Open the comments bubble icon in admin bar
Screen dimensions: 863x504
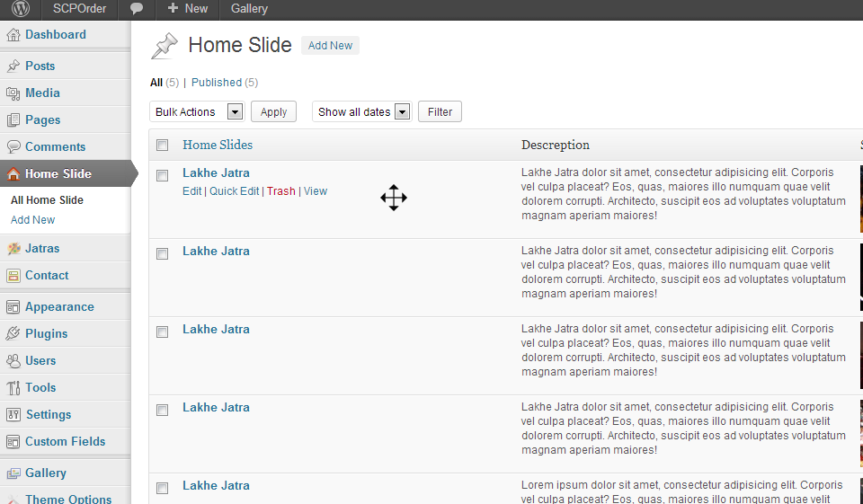pyautogui.click(x=137, y=9)
